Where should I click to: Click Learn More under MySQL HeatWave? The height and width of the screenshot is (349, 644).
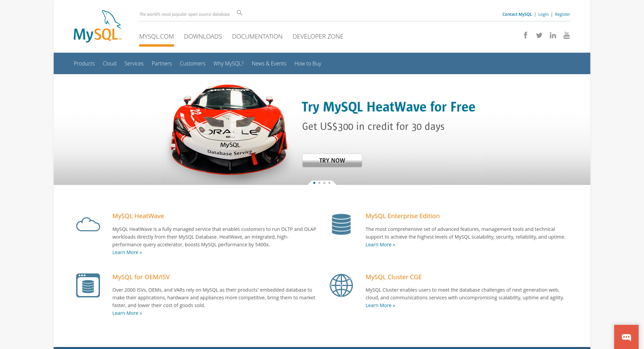127,252
